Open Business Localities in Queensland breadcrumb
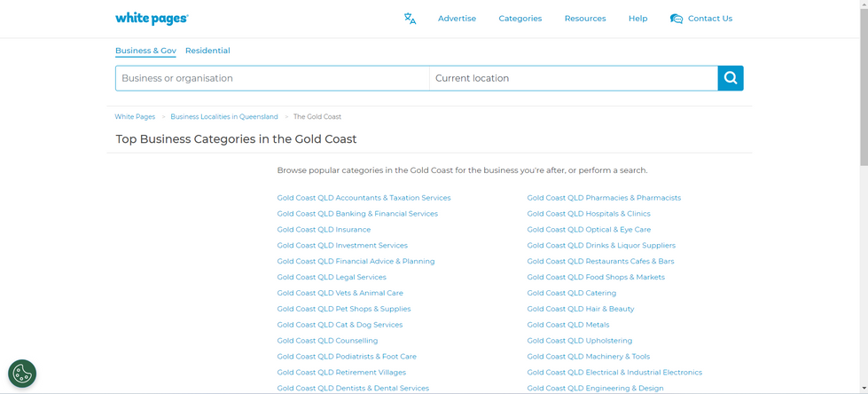 (224, 117)
